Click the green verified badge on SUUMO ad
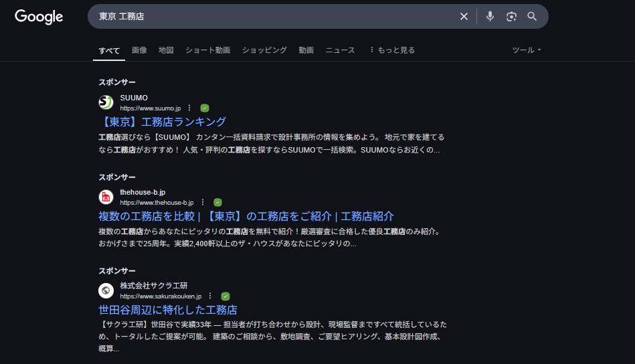Viewport: 635px width, 364px height. click(x=205, y=108)
